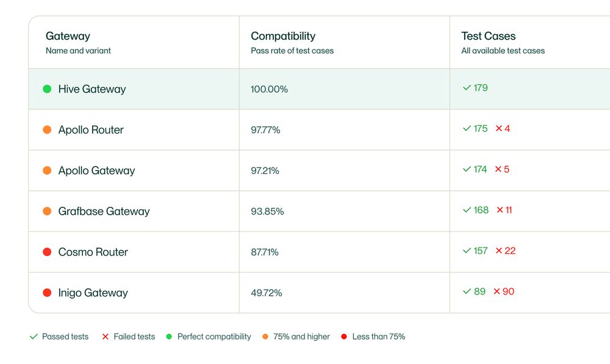Image resolution: width=610 pixels, height=364 pixels.
Task: Click the green dot beside Hive Gateway
Action: (47, 89)
